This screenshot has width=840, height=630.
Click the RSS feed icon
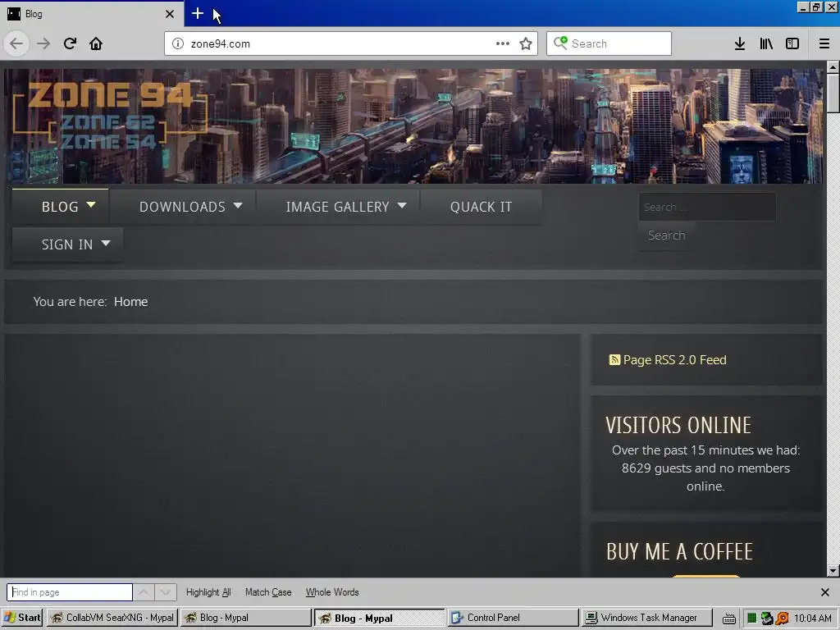[x=614, y=360]
